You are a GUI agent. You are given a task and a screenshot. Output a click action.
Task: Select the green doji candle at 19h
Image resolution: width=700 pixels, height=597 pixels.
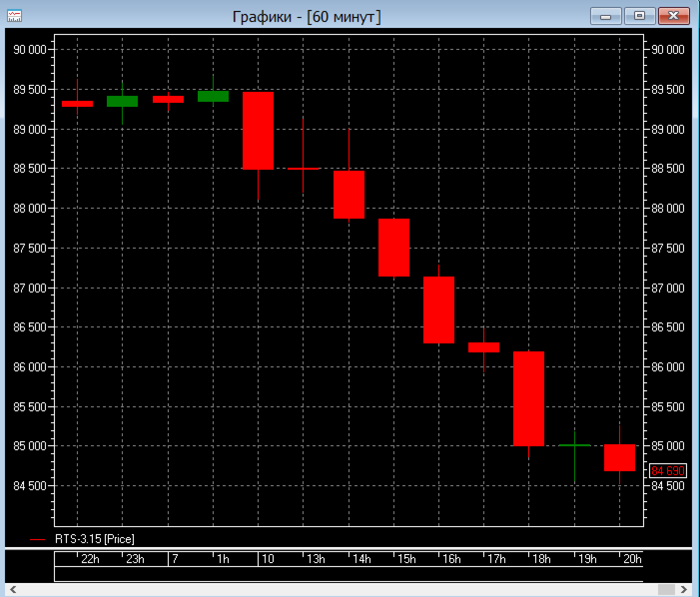click(574, 445)
